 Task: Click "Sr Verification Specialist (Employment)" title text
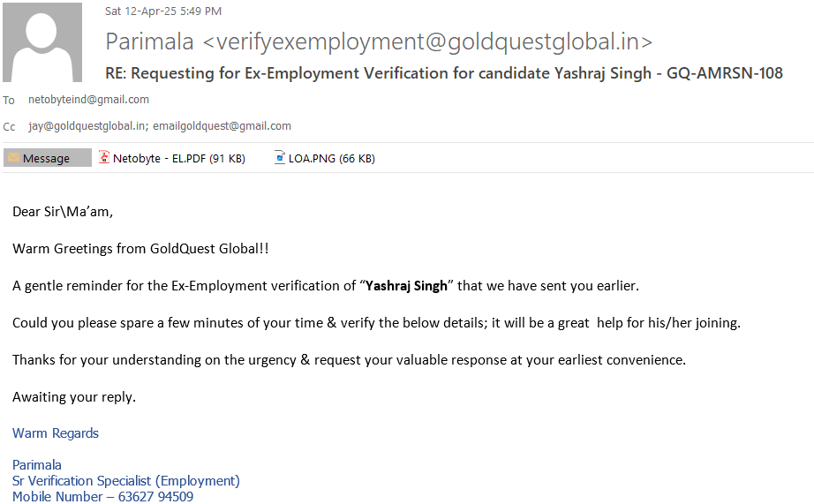125,481
